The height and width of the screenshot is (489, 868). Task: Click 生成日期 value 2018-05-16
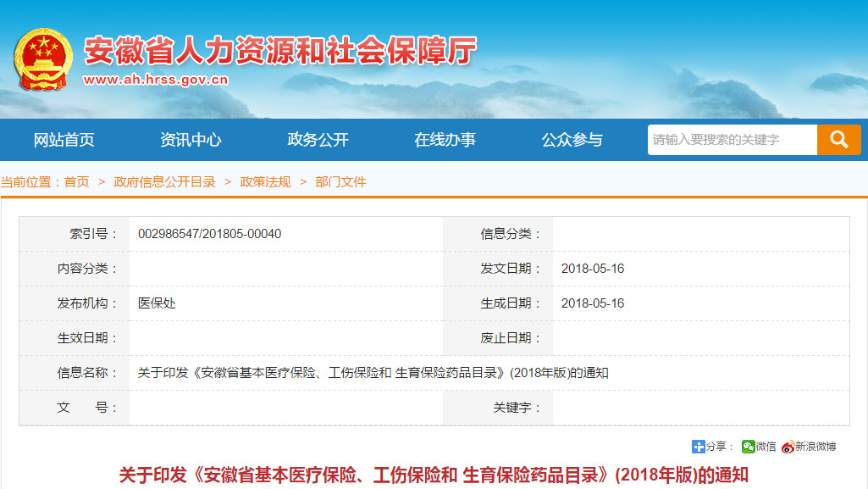593,303
